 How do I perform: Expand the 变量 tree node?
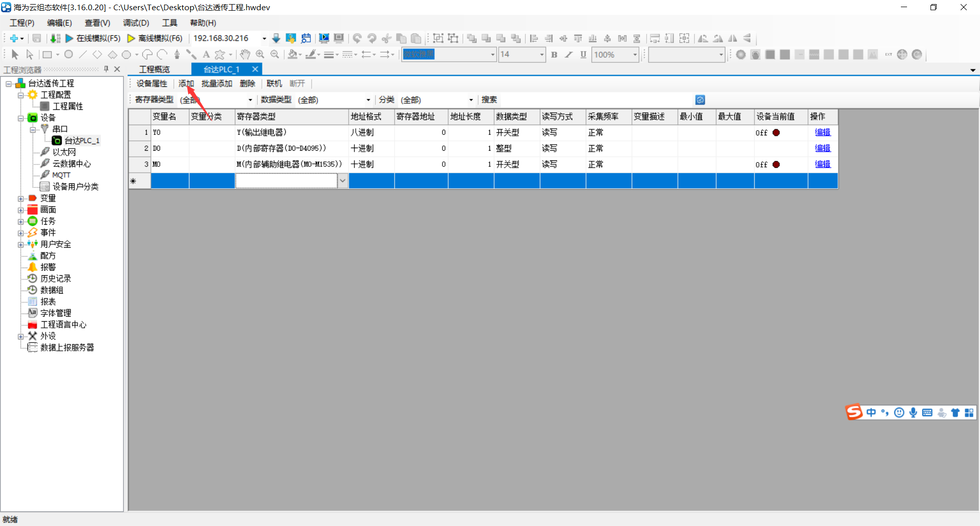pos(21,198)
